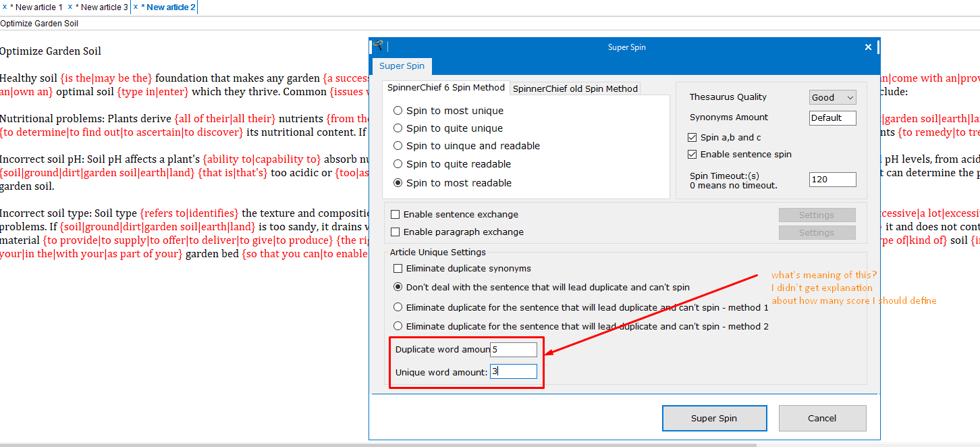Choose Spin to quite readable
Image resolution: width=980 pixels, height=447 pixels.
click(x=398, y=164)
